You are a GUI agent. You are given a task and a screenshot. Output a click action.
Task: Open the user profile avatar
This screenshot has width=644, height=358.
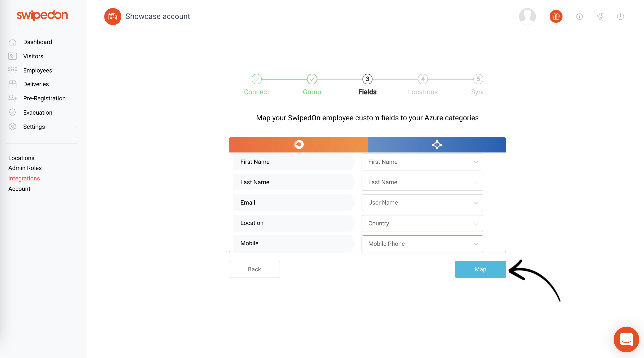(527, 17)
